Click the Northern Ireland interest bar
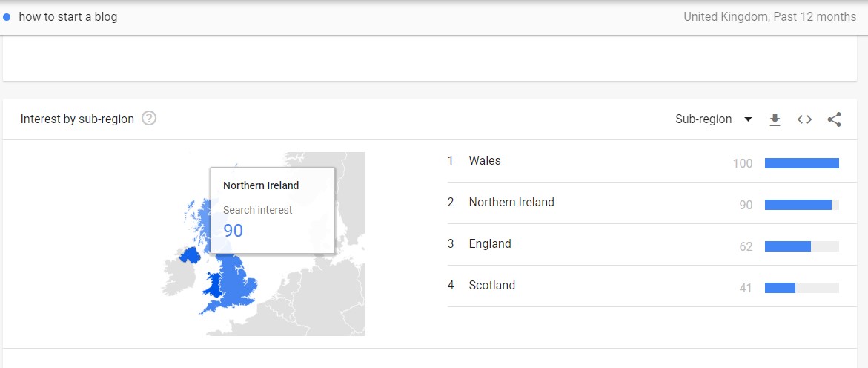868x368 pixels. (x=798, y=205)
